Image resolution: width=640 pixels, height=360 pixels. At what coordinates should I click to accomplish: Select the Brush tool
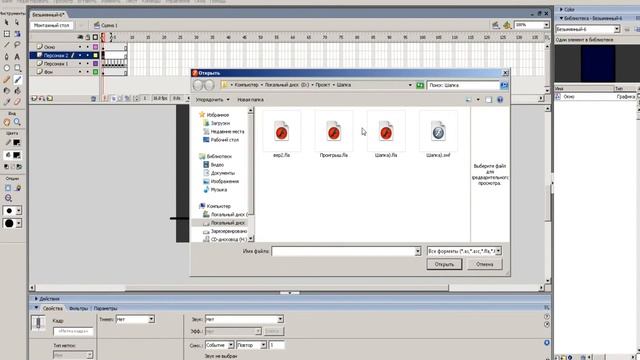click(x=17, y=80)
